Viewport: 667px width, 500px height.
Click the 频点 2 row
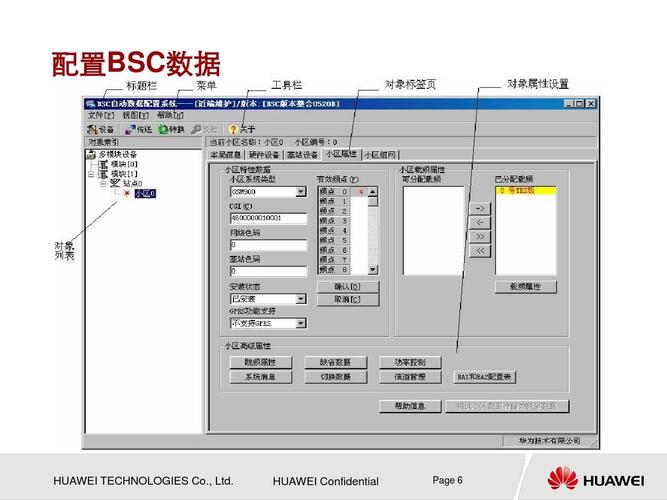tap(342, 211)
